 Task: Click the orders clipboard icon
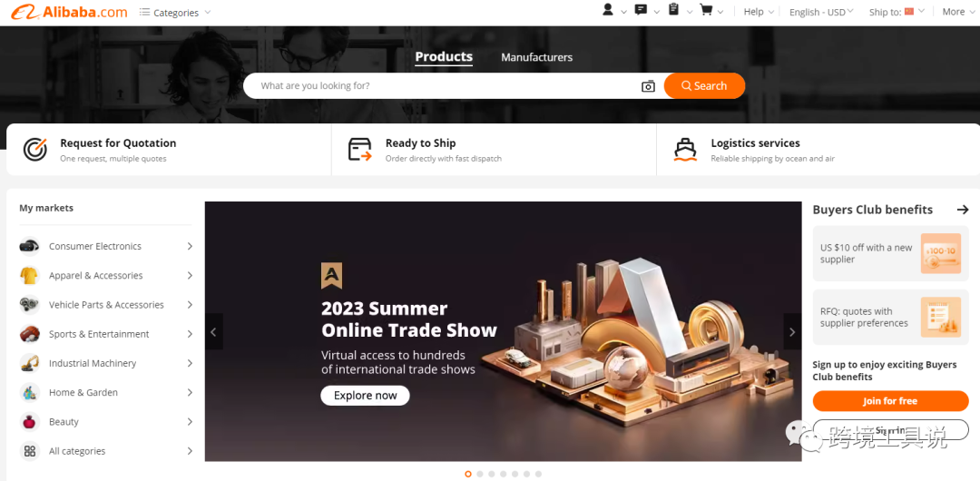(x=673, y=10)
